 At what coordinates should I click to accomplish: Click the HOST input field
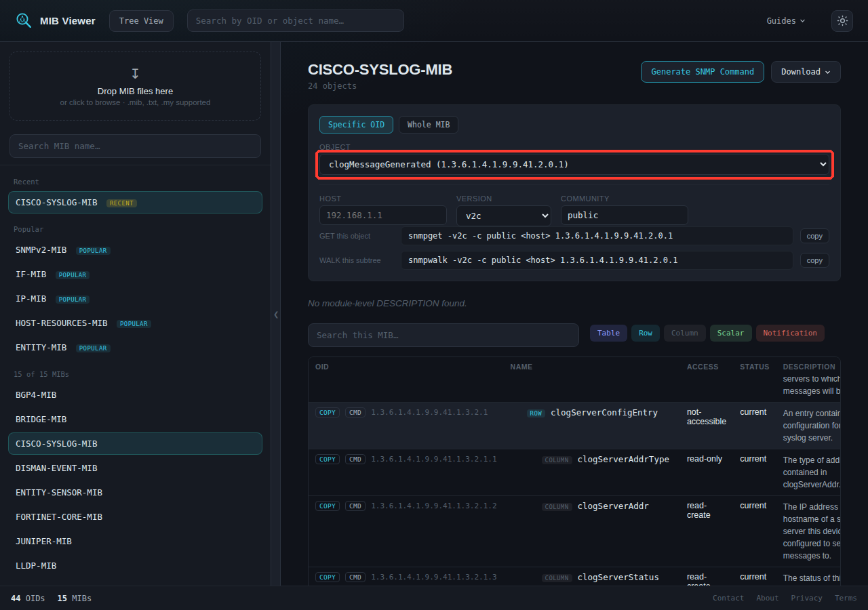click(383, 216)
